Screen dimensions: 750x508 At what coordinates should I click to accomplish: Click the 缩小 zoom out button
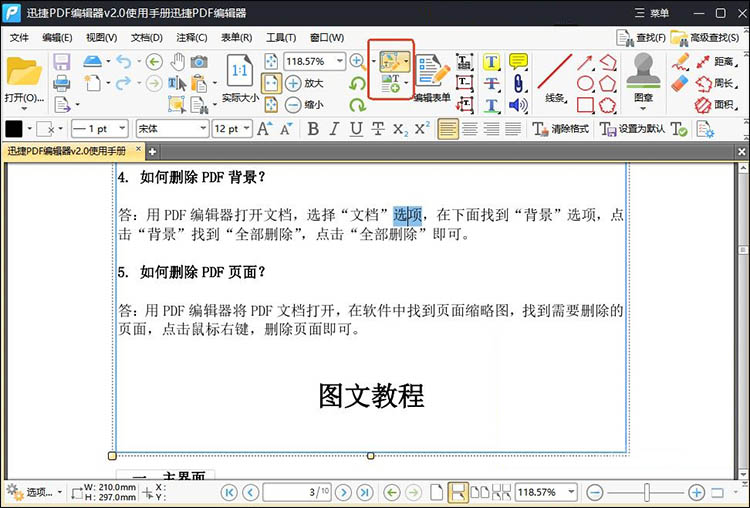[x=305, y=104]
